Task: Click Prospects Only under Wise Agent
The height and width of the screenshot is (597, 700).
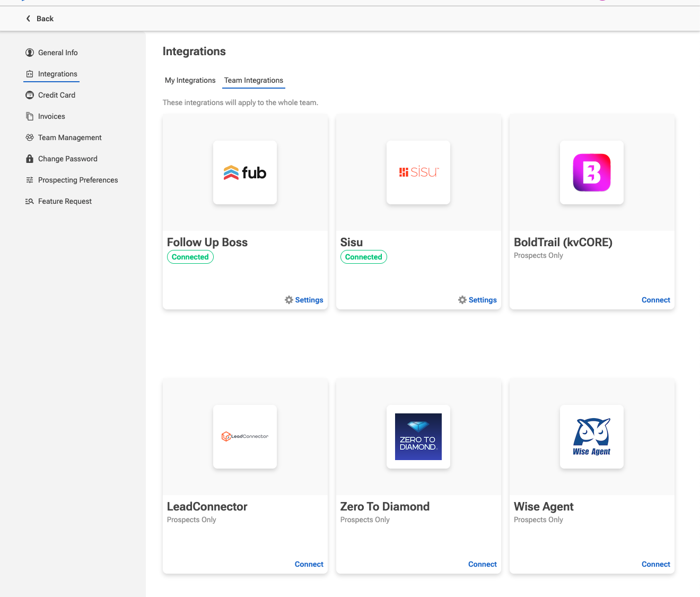Action: tap(538, 520)
